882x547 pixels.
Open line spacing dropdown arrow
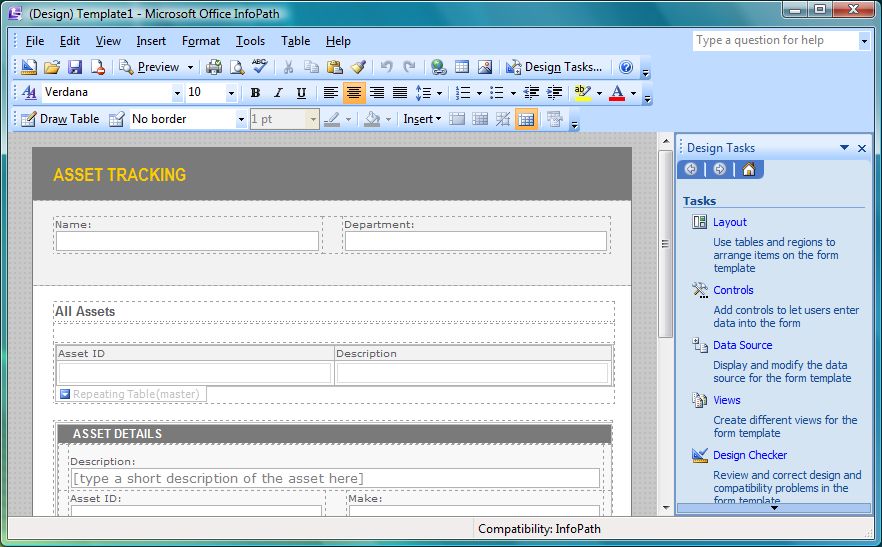click(x=439, y=93)
